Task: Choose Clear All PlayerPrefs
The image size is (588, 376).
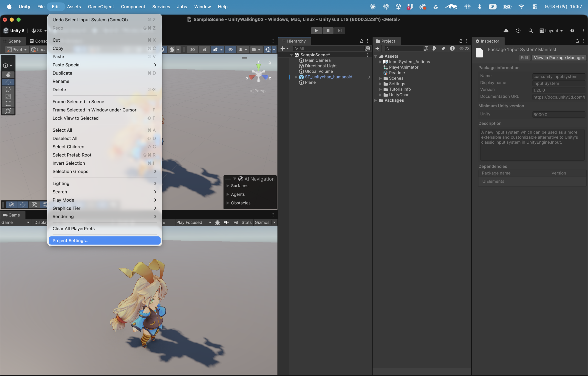Action: (x=105, y=228)
